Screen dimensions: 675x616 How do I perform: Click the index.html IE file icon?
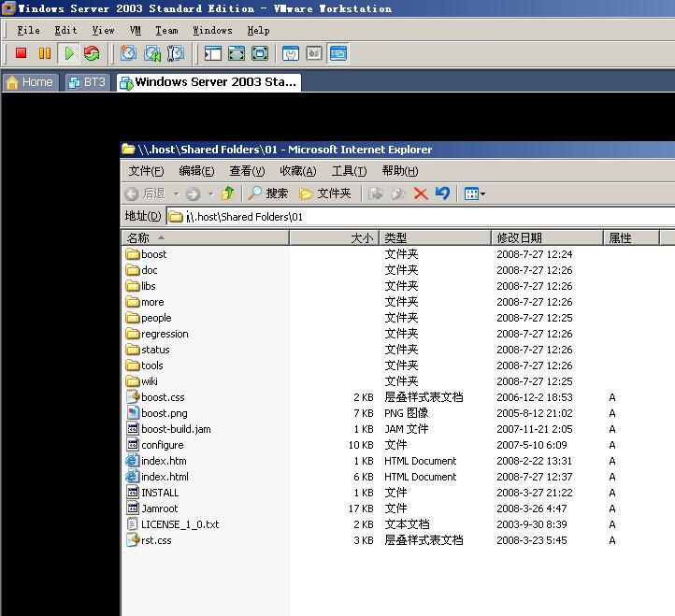[133, 477]
